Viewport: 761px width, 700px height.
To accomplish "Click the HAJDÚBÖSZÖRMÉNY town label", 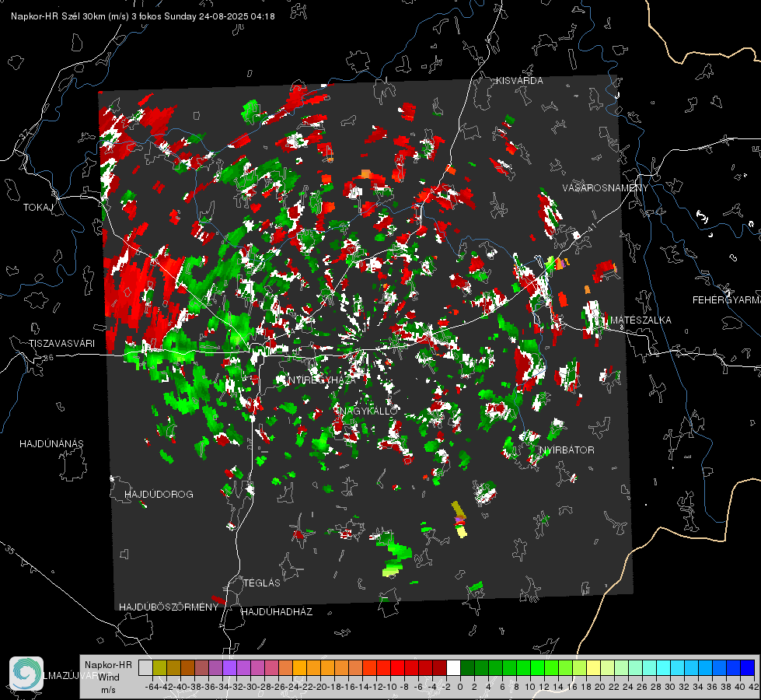I will [x=169, y=607].
